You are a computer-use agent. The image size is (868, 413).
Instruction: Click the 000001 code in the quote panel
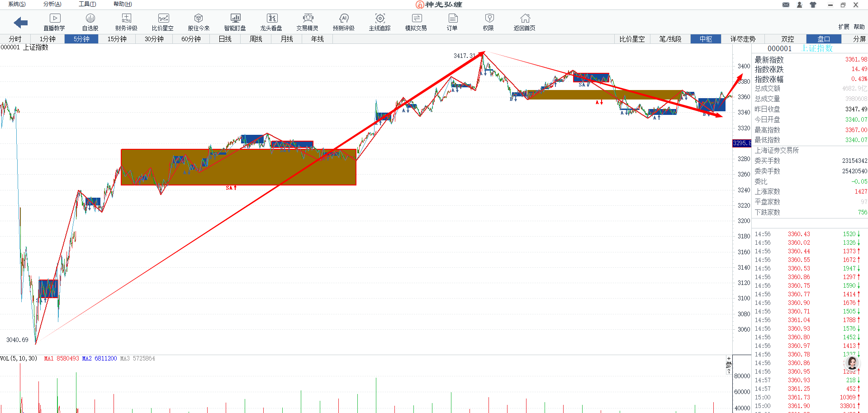click(x=779, y=48)
